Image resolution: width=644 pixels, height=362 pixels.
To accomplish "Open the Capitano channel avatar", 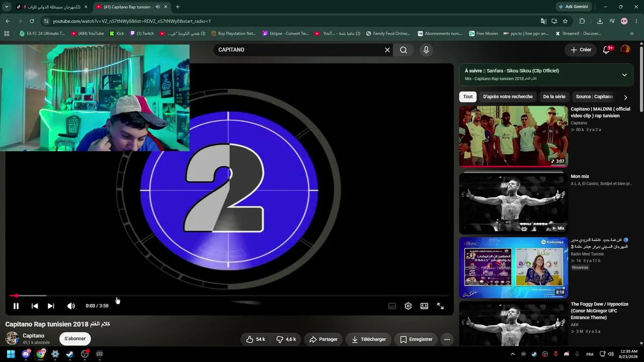I will pyautogui.click(x=12, y=338).
